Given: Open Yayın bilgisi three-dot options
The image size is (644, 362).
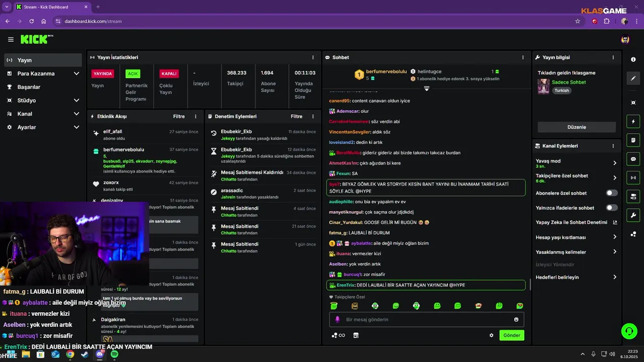Looking at the screenshot, I should pos(613,57).
